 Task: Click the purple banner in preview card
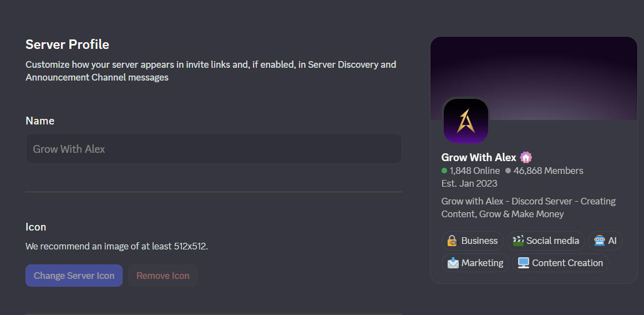coord(555,72)
